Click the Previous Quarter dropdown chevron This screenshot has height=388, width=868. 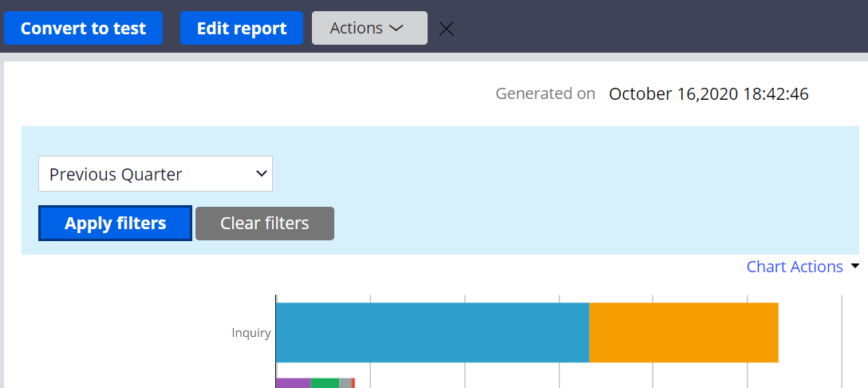(262, 173)
